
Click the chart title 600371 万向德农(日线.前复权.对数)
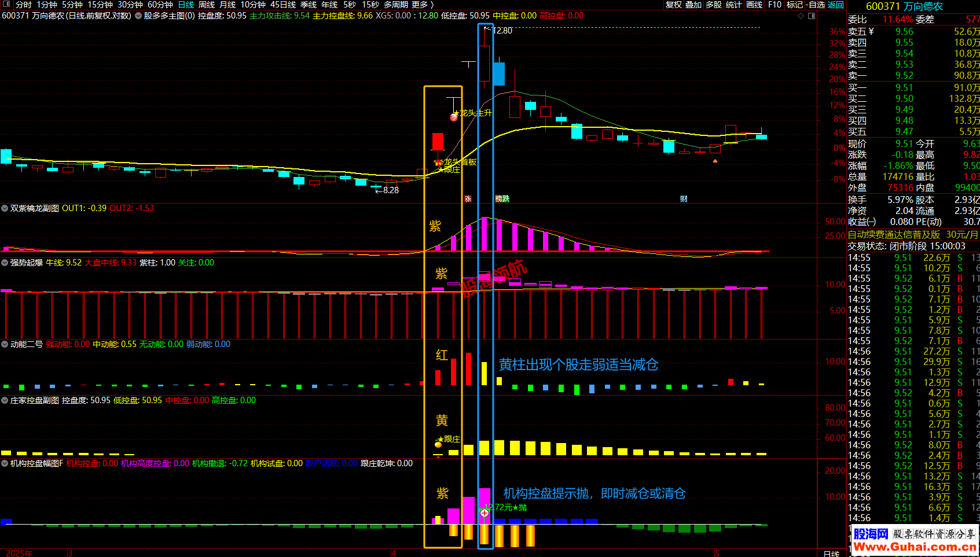point(67,16)
